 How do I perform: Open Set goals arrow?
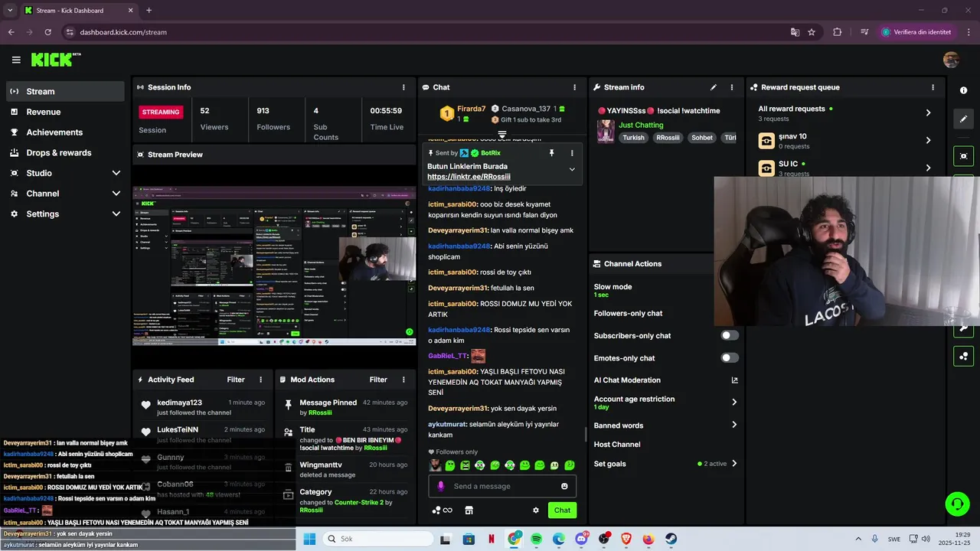(x=734, y=463)
